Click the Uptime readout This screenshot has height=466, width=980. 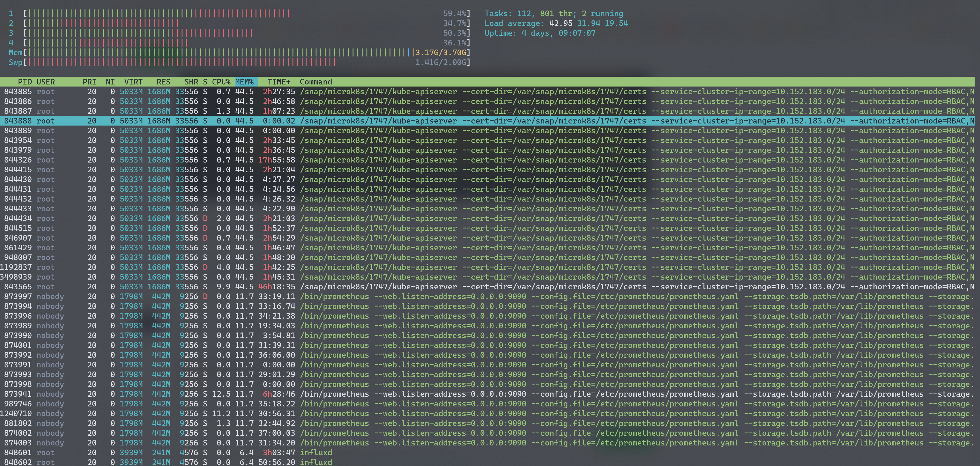[540, 33]
